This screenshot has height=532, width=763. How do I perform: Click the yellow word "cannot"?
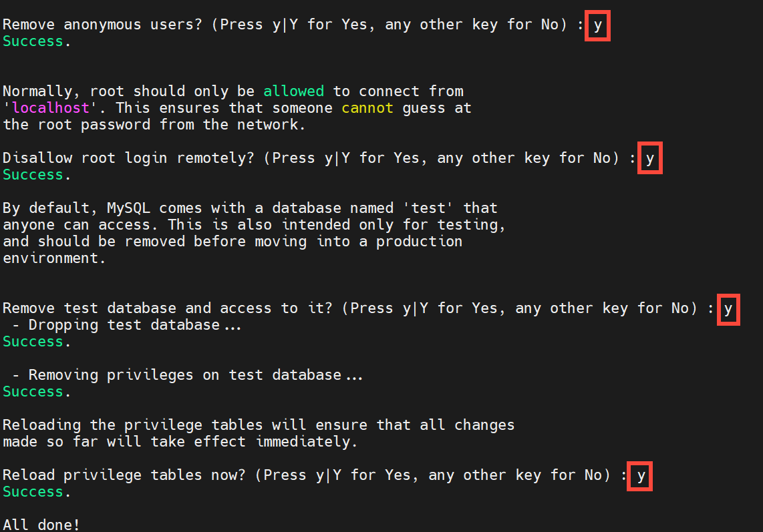(x=367, y=108)
